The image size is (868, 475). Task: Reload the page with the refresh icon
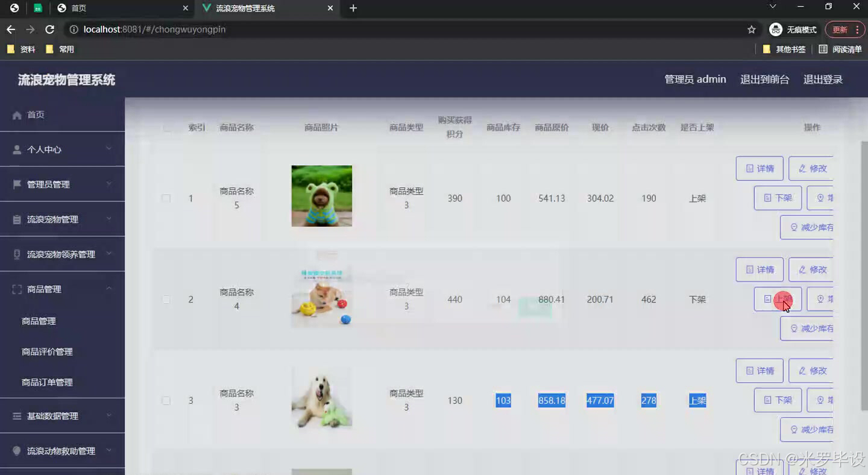click(x=50, y=30)
